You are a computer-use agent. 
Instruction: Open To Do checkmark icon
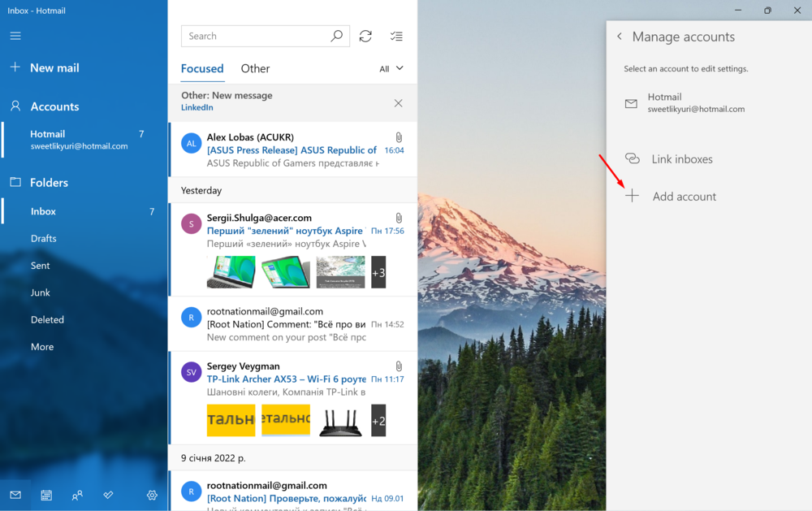[x=108, y=495]
